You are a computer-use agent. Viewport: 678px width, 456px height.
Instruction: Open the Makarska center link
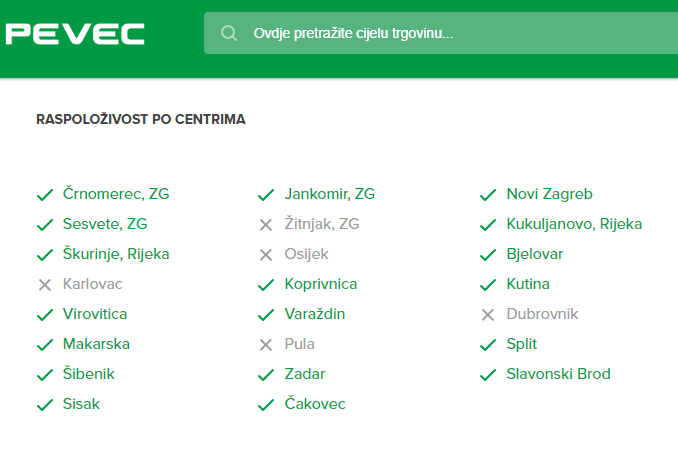click(96, 344)
